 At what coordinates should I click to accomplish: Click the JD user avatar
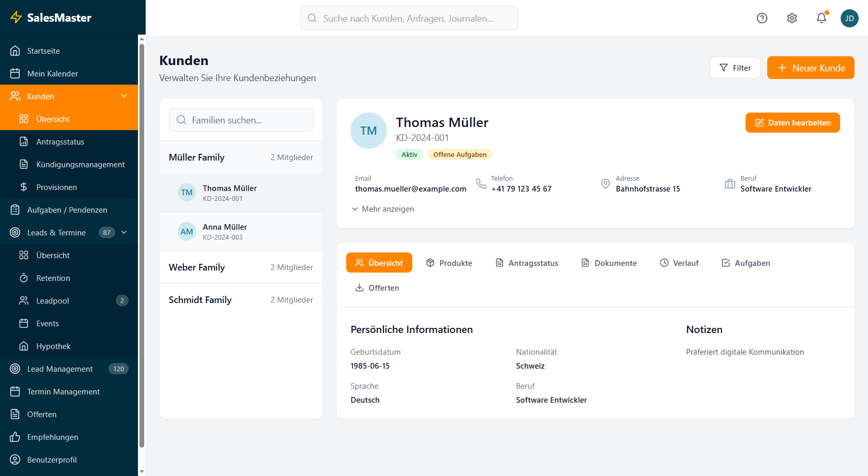point(849,19)
